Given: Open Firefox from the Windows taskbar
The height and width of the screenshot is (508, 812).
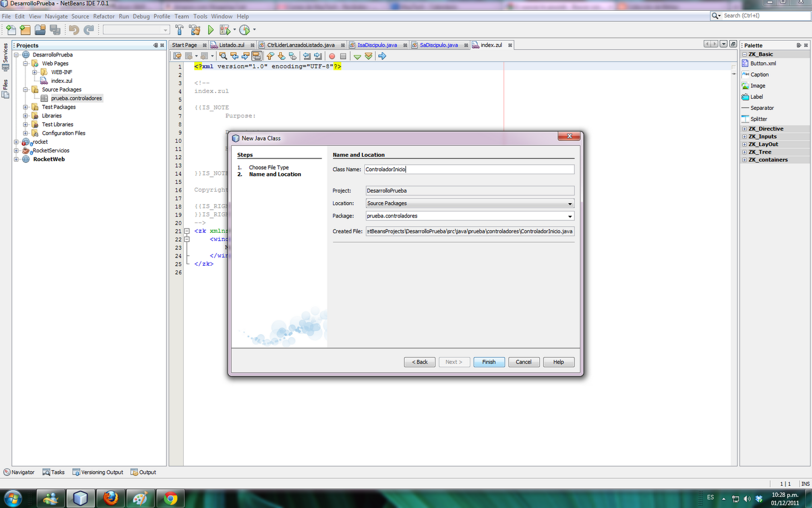Looking at the screenshot, I should tap(110, 498).
